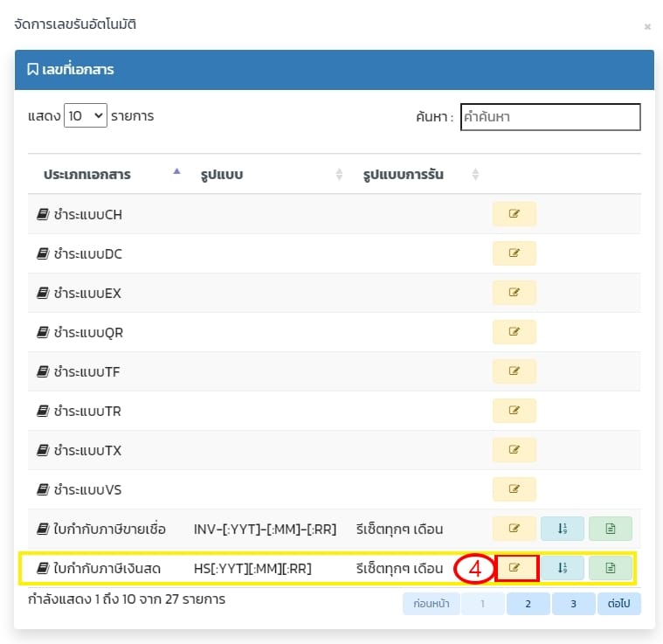Open green document icon for ใบกำกับภาษีเงินสด
Viewport: 663px width, 644px height.
[610, 568]
